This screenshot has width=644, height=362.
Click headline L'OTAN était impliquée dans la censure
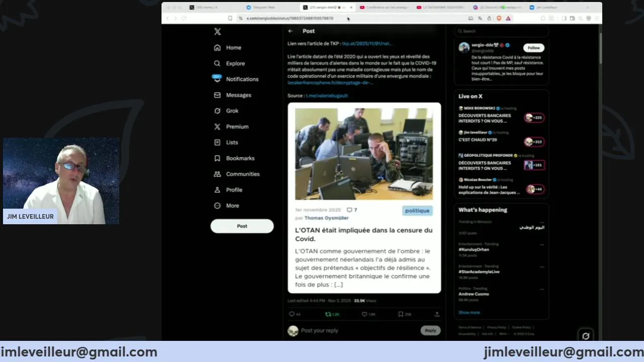pos(363,234)
